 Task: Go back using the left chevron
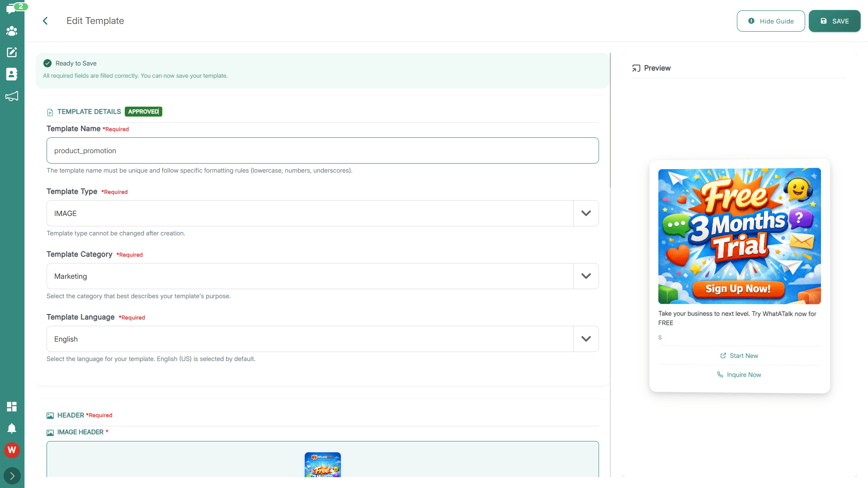point(45,21)
